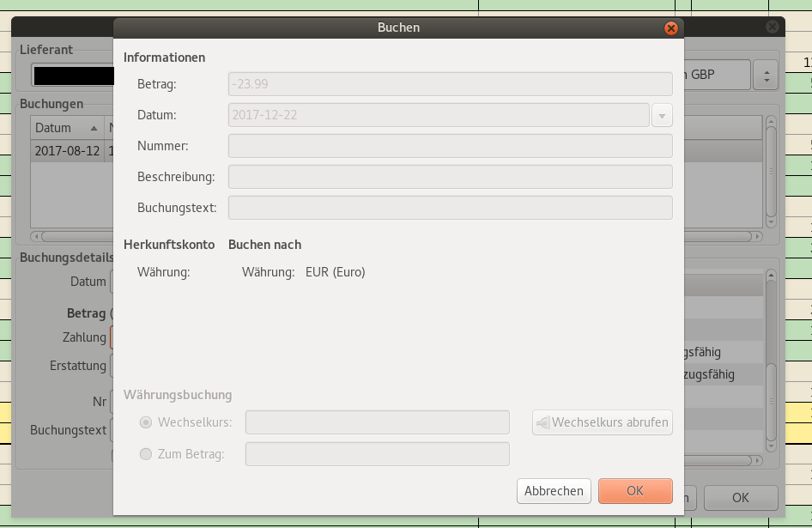
Task: Open the Datum calendar dropdown arrow
Action: (662, 115)
